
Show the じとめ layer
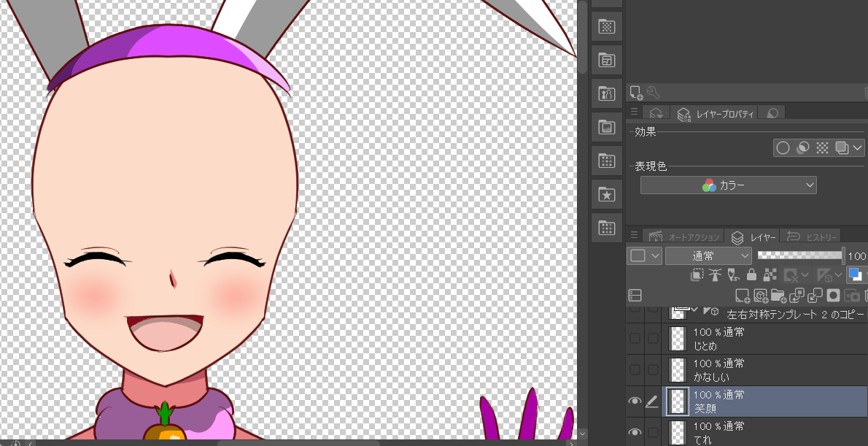tap(634, 338)
